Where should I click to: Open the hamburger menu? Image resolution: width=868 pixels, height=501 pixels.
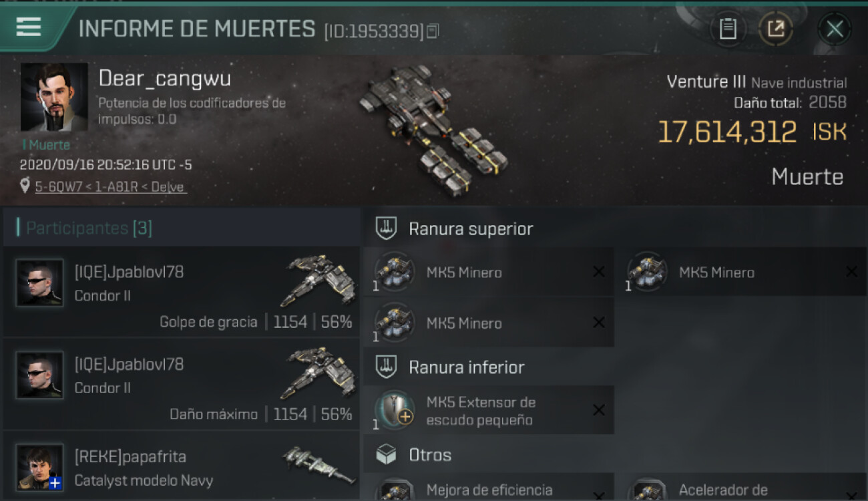29,27
